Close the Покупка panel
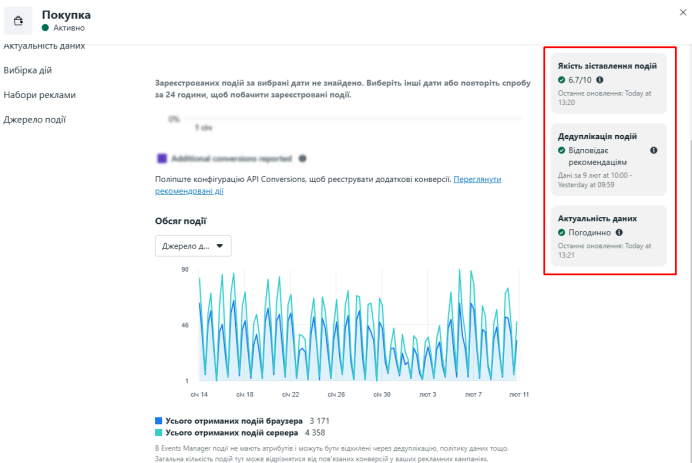The width and height of the screenshot is (692, 463). click(683, 12)
